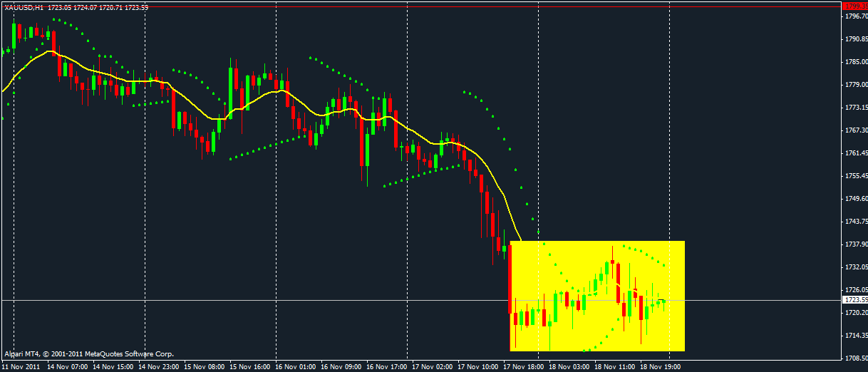Screen dimensions: 868x372
Task: Click time axis label 14 Nov 23:00
Action: 158,366
